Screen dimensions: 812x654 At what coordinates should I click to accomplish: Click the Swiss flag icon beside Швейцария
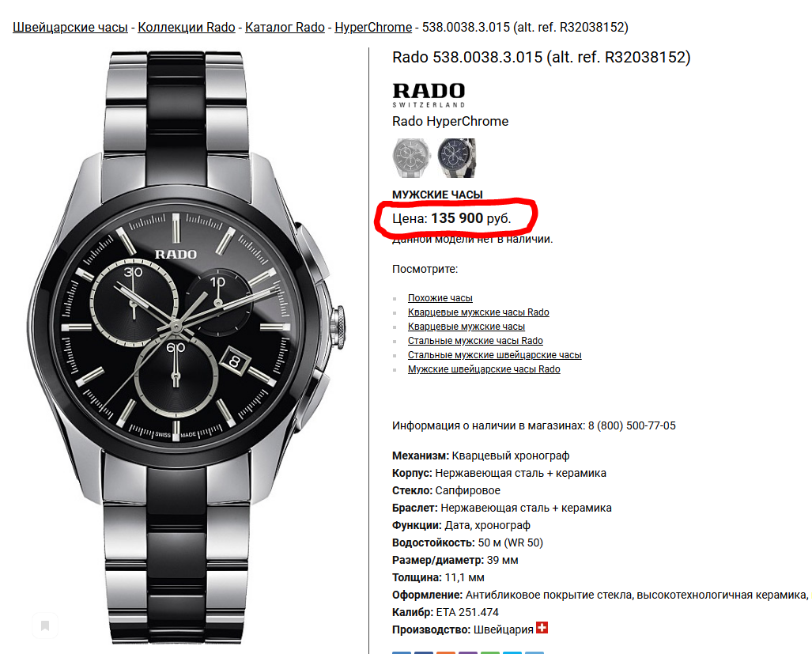click(542, 628)
